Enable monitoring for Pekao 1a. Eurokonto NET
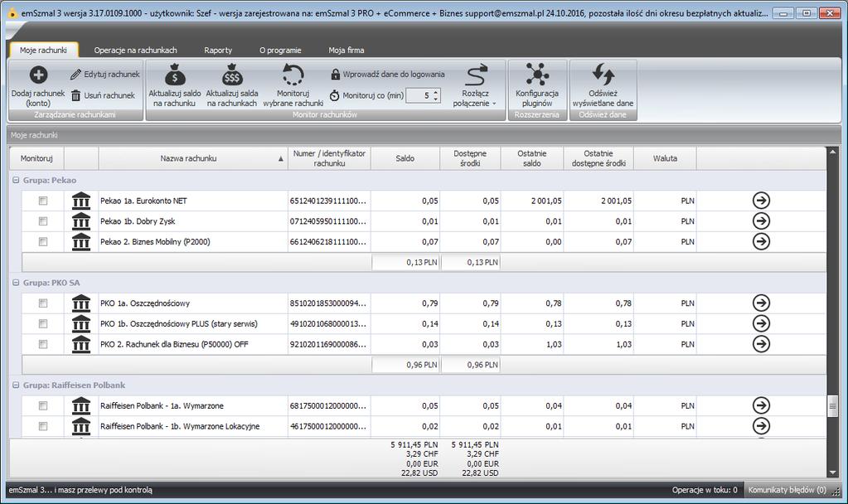Viewport: 848px width, 504px height. click(43, 201)
